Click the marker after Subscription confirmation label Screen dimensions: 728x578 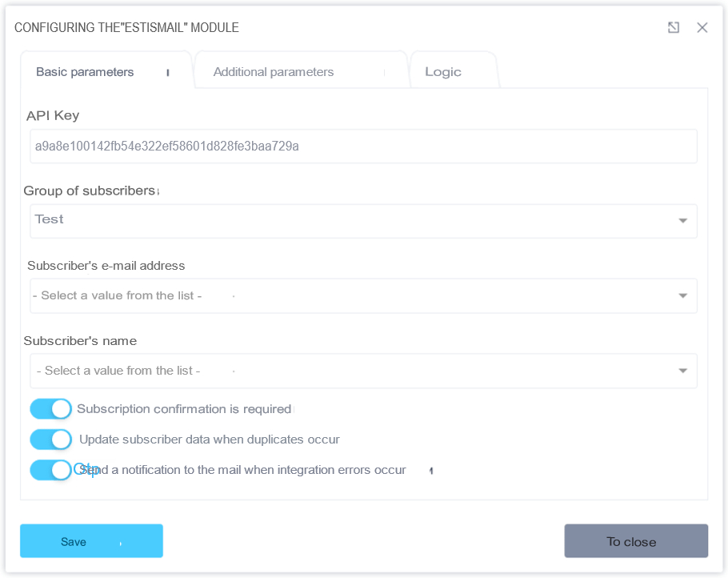295,409
